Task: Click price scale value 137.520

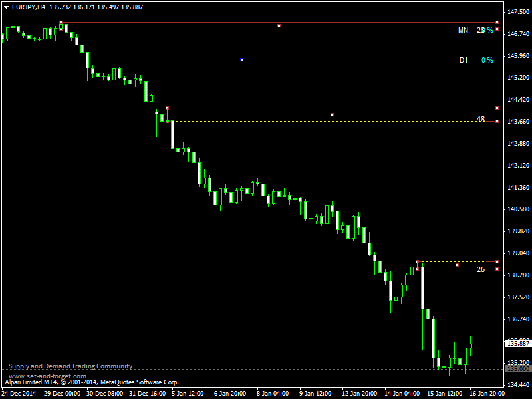Action: [x=518, y=297]
